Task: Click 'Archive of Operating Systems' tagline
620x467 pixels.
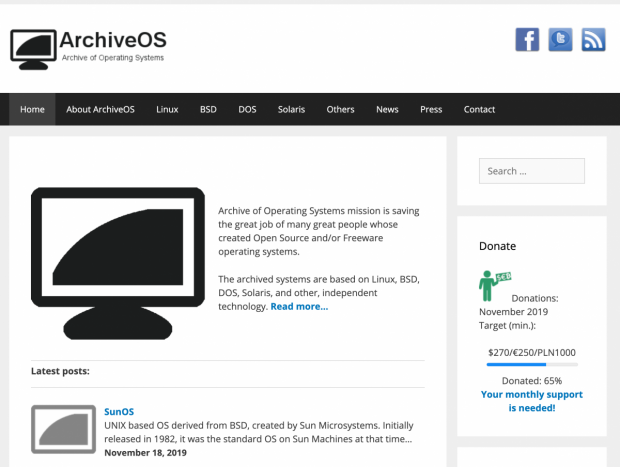Action: [113, 58]
